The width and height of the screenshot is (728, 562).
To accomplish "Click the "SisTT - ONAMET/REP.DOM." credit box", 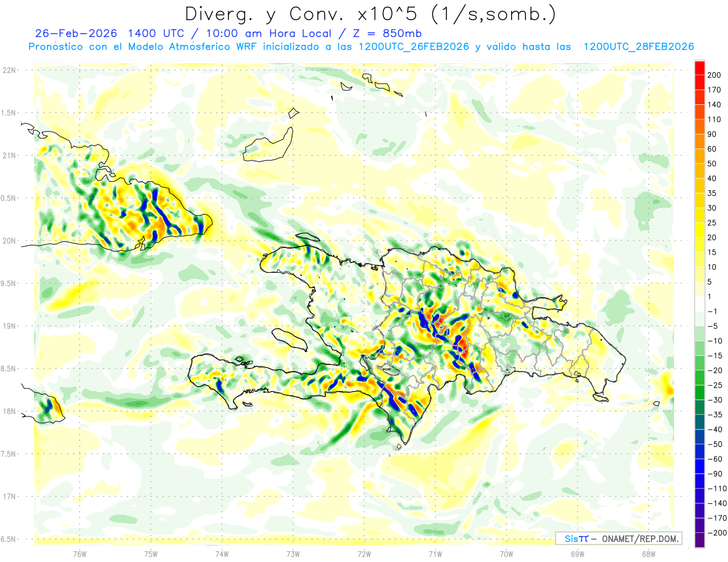I will [x=618, y=538].
